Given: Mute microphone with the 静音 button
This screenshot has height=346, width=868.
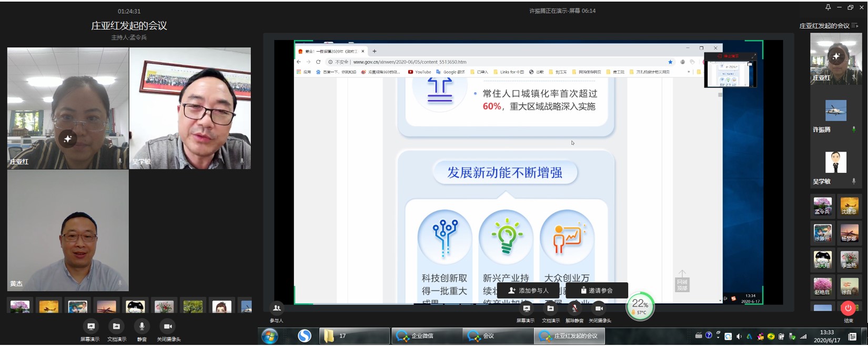Looking at the screenshot, I should 142,327.
